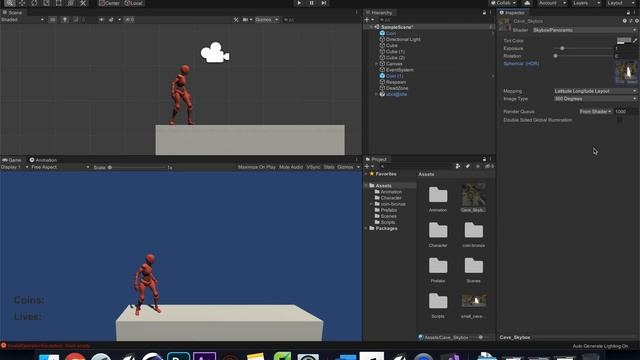Select the Transform tool in the toolbar
The image size is (640, 360).
71,3
